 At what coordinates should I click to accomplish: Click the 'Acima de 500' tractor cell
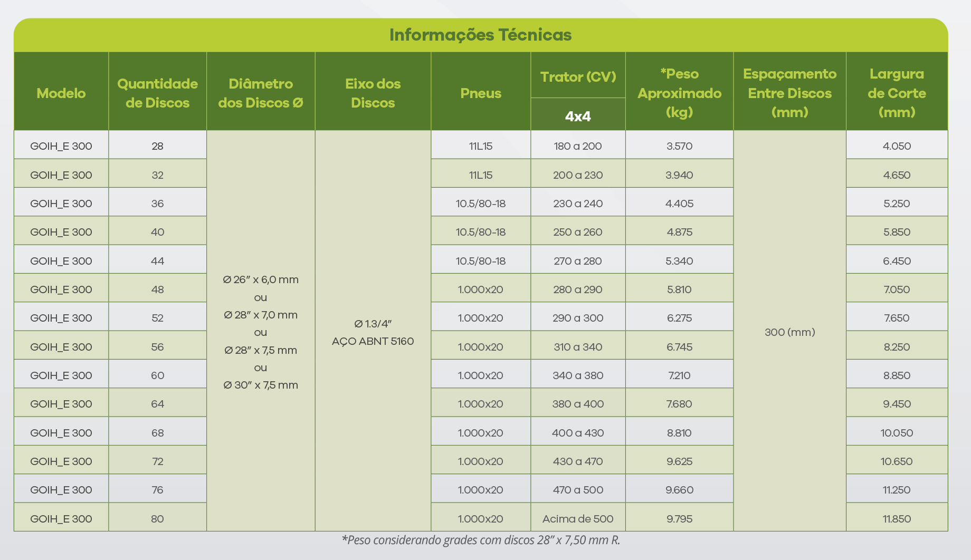coord(578,519)
